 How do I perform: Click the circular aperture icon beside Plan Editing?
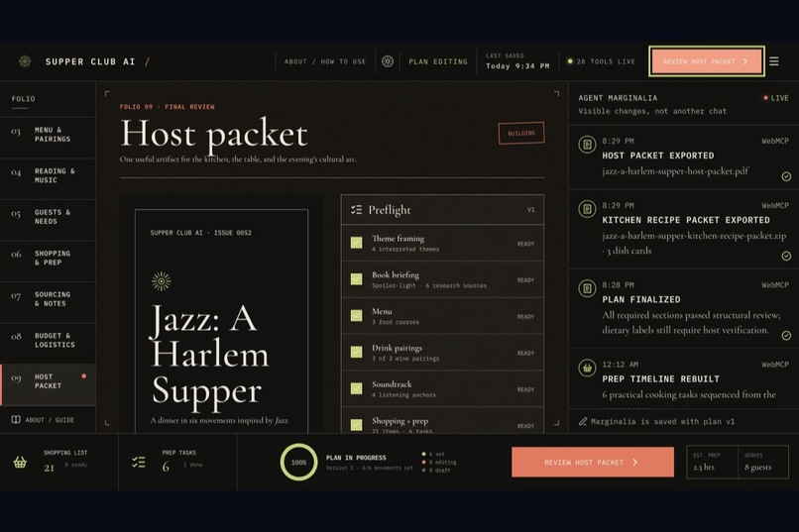pos(388,61)
